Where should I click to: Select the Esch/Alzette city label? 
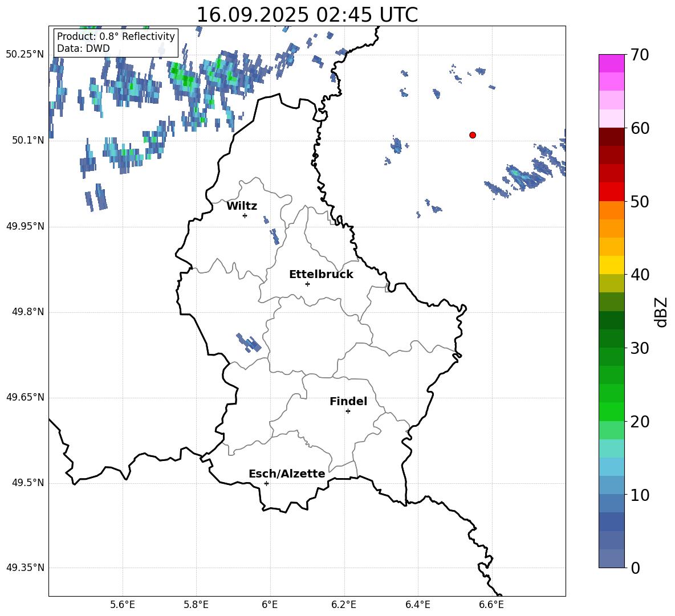tap(287, 474)
